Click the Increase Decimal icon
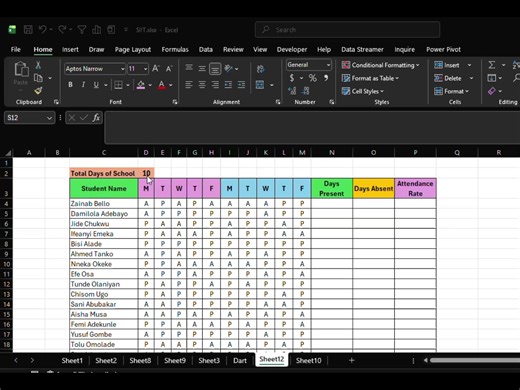 pyautogui.click(x=292, y=91)
